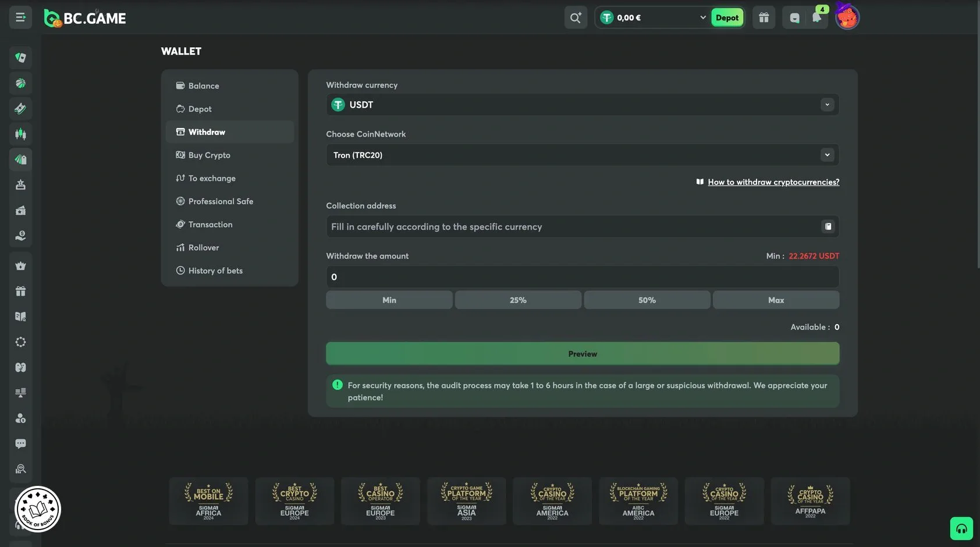
Task: Click the Best on Mobile Sigma Africa award
Action: tap(208, 501)
